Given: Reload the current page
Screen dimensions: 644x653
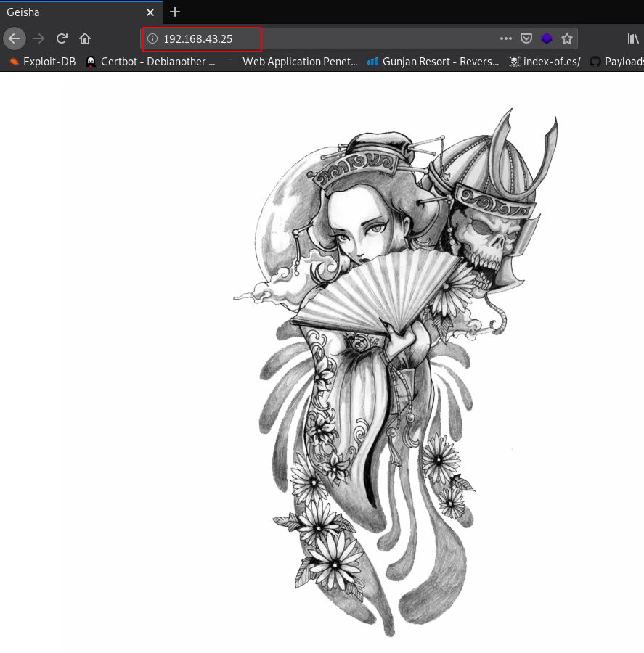Looking at the screenshot, I should (62, 38).
